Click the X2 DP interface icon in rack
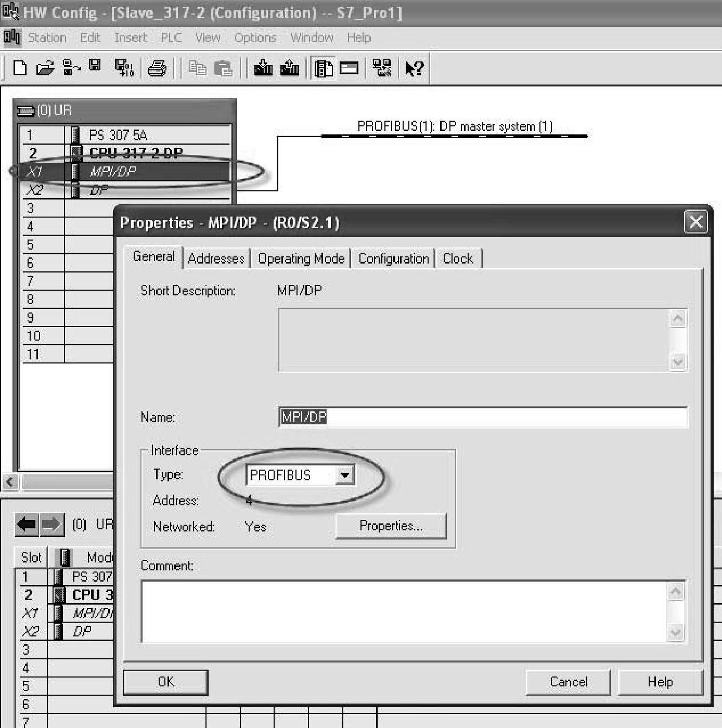 pos(75,190)
